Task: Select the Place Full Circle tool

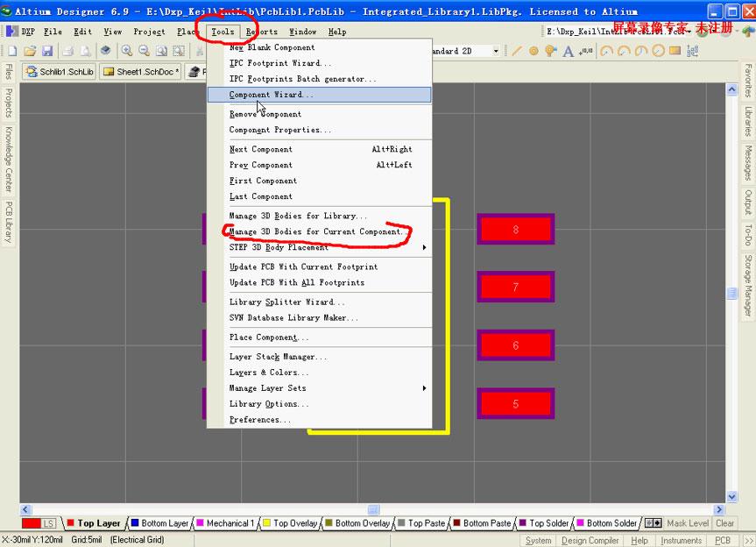Action: tap(657, 52)
